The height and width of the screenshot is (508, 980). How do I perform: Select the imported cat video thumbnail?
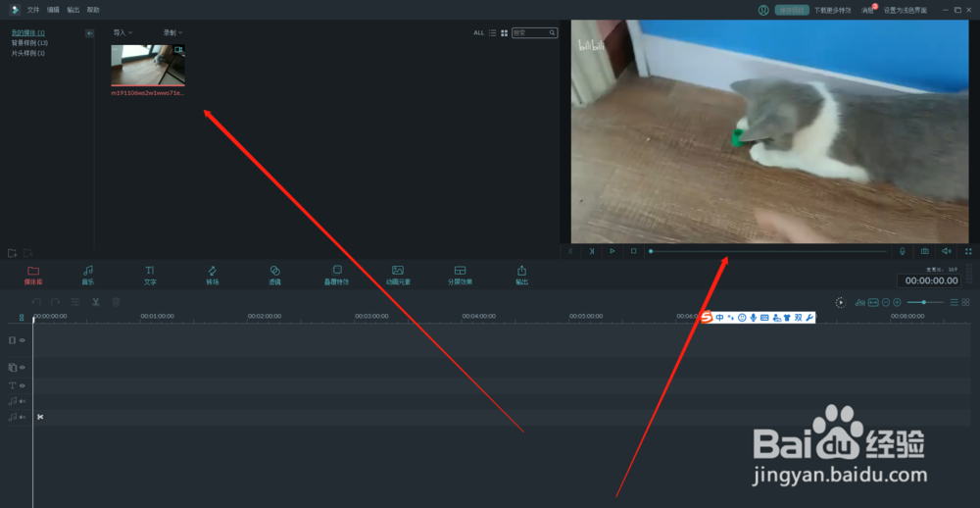click(x=148, y=65)
